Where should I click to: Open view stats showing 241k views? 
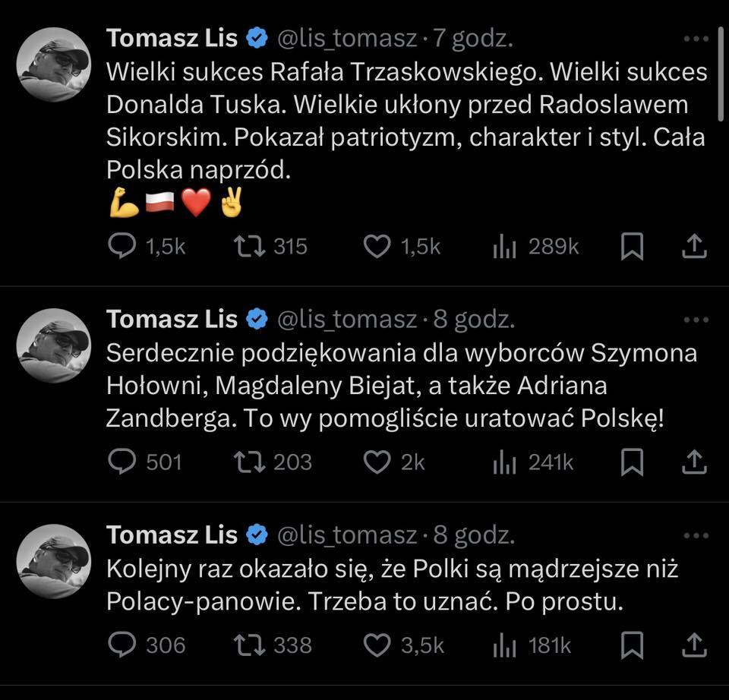click(x=505, y=462)
